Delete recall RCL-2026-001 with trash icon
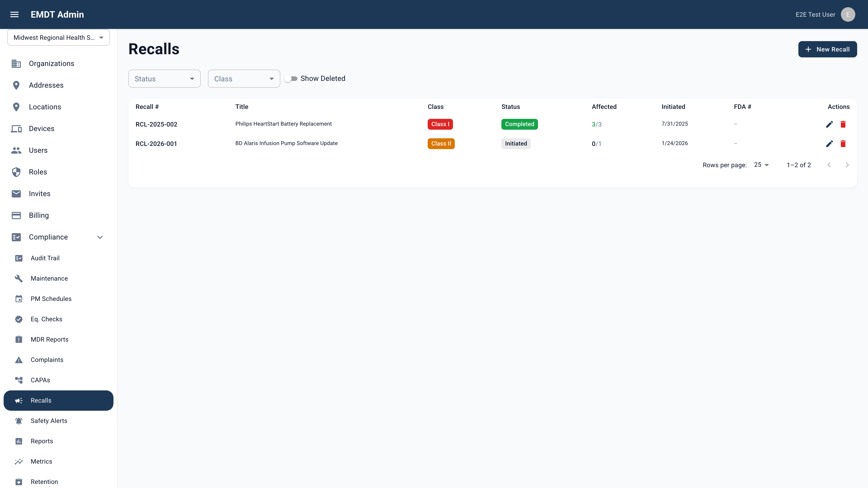 click(843, 144)
